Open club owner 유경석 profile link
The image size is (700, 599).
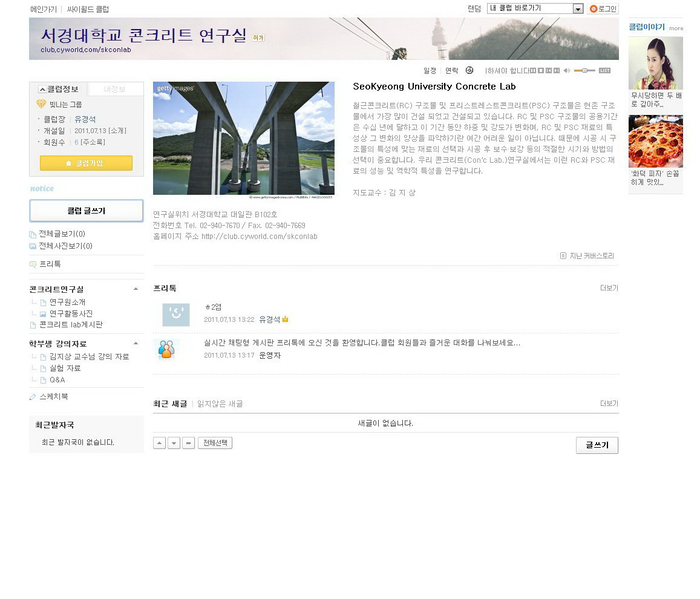tap(85, 119)
